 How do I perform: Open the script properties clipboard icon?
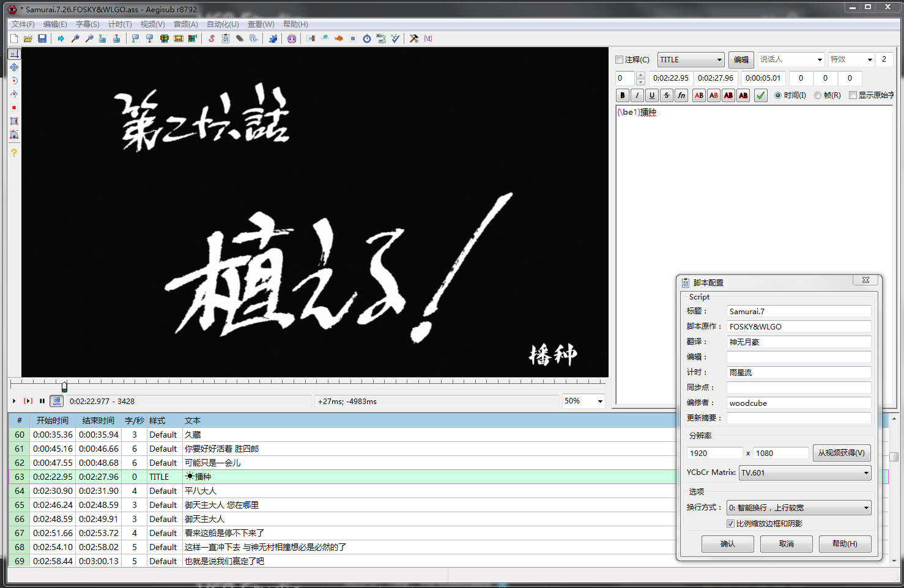click(x=226, y=39)
